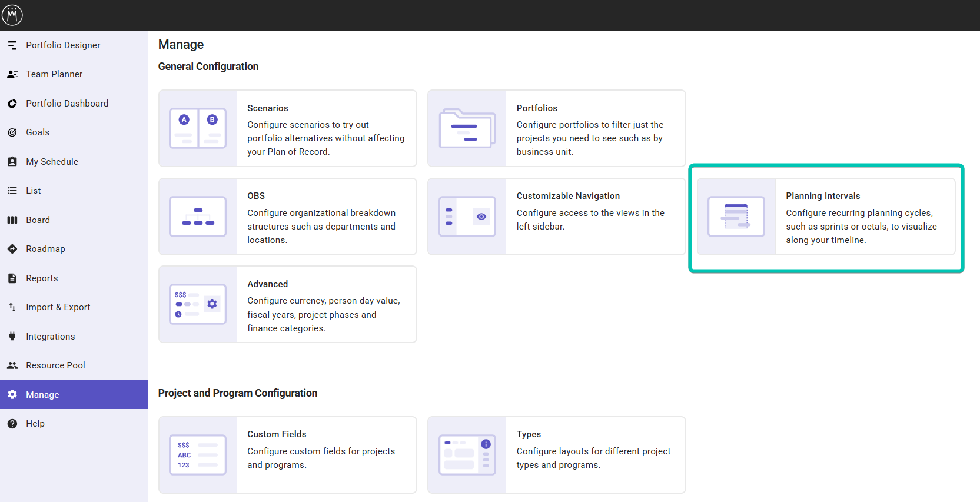Click the Help question mark icon
This screenshot has width=980, height=502.
[12, 424]
